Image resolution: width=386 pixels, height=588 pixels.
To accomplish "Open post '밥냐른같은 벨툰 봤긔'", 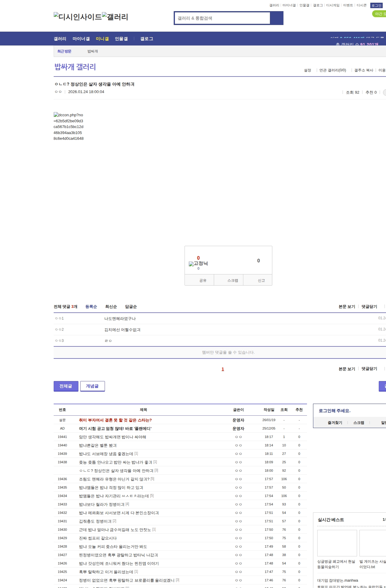I will pyautogui.click(x=98, y=445).
